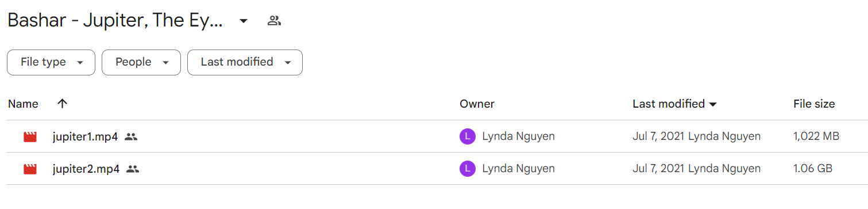This screenshot has height=209, width=868.
Task: Click the video file icon for jupiter2.mp4
Action: click(x=30, y=169)
